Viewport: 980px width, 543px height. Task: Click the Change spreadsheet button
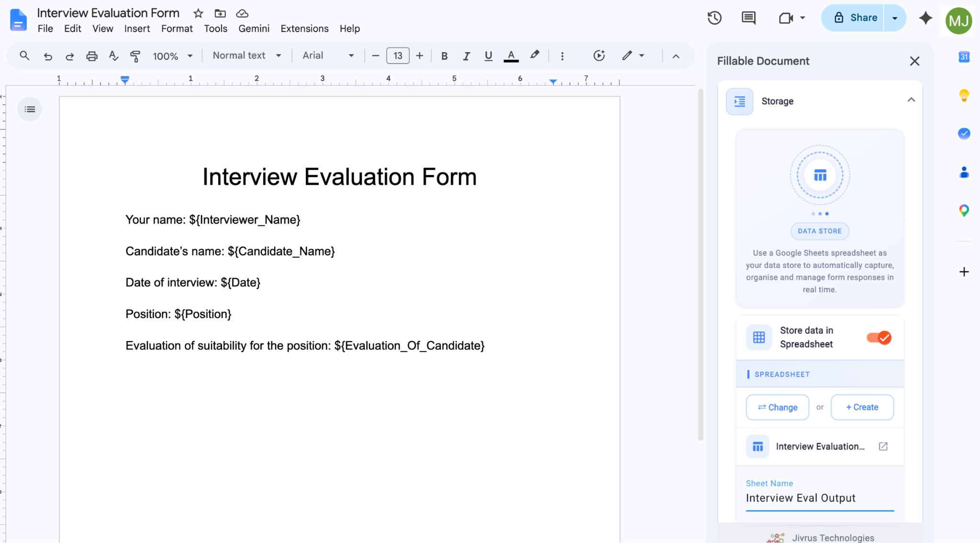click(778, 407)
